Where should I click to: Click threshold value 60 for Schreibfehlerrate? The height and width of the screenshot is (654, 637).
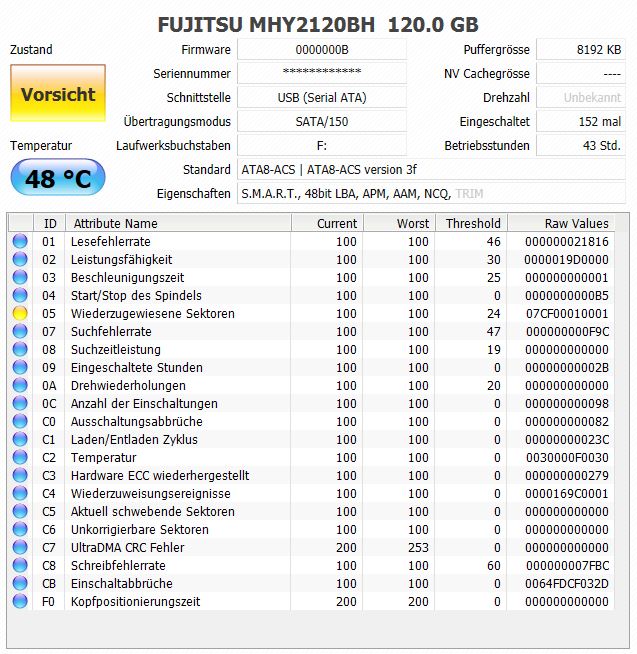(x=493, y=566)
